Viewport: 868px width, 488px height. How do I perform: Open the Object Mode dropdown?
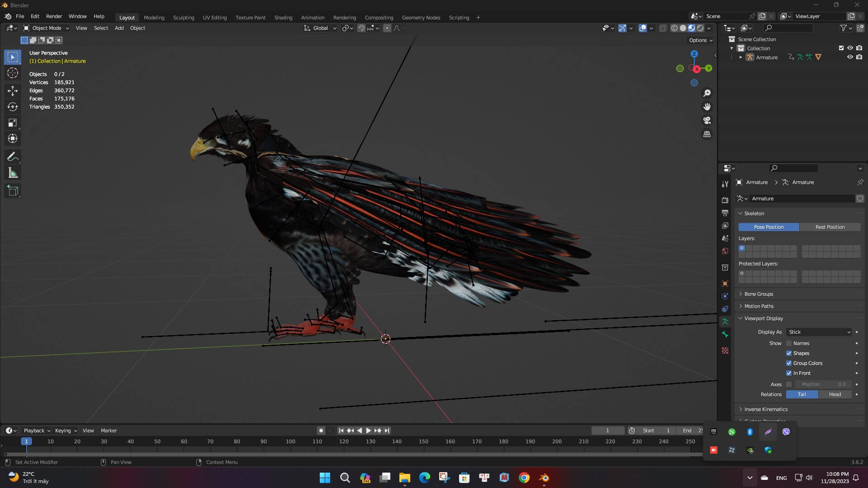click(x=46, y=28)
